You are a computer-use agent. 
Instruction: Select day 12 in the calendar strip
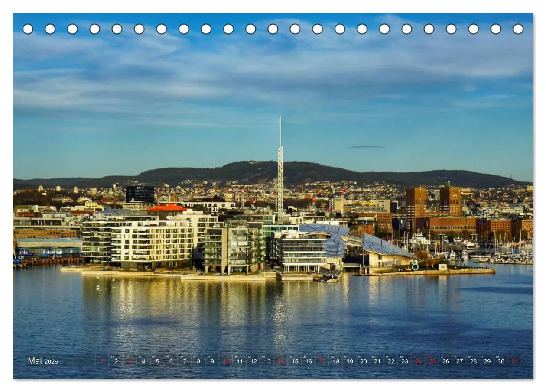(x=253, y=361)
